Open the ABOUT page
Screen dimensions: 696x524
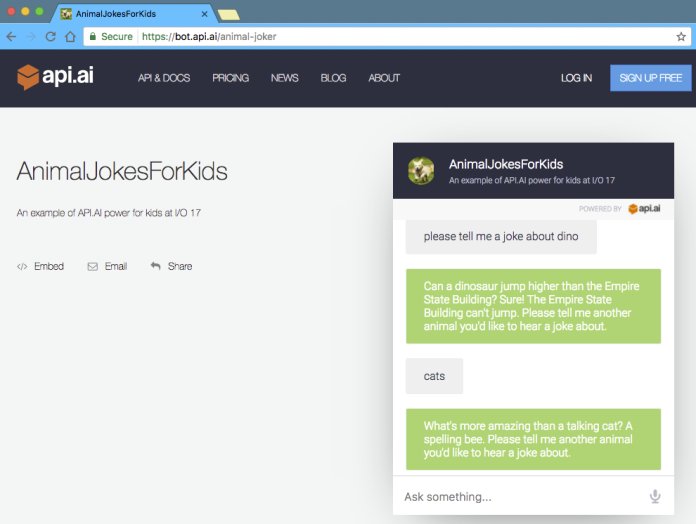point(384,78)
